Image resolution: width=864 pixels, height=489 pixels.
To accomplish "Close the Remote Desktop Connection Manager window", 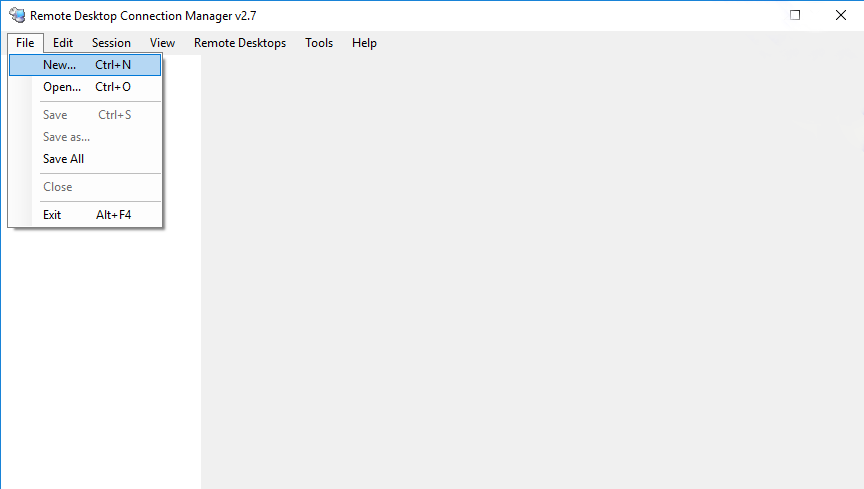I will pyautogui.click(x=841, y=15).
